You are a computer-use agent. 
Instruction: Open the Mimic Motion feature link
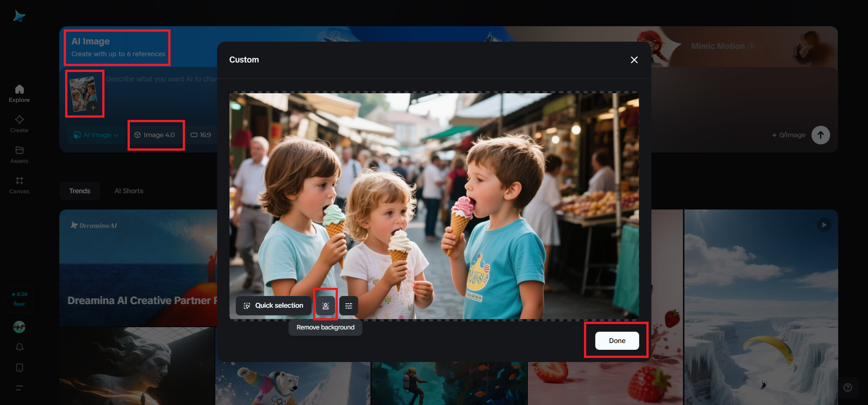coord(722,46)
